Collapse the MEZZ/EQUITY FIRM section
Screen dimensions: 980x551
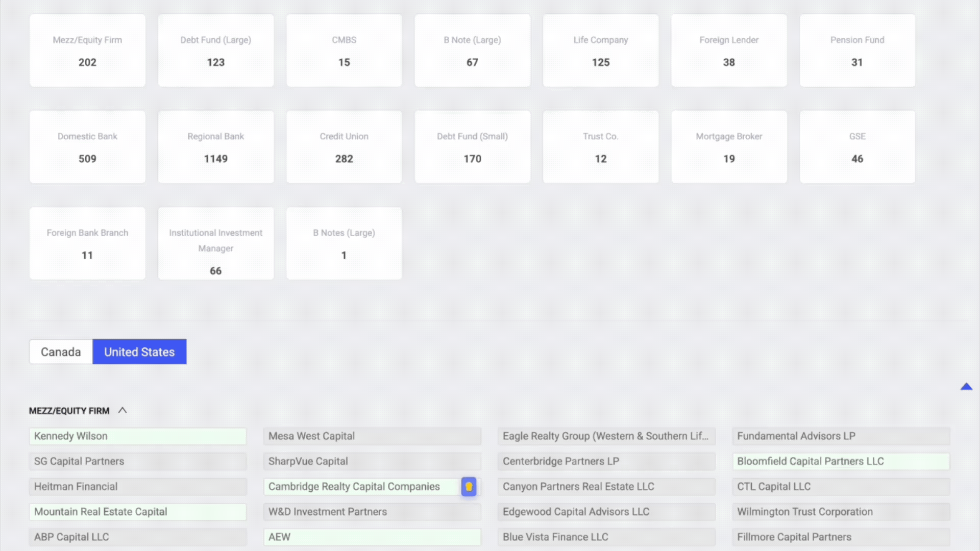[x=122, y=410]
